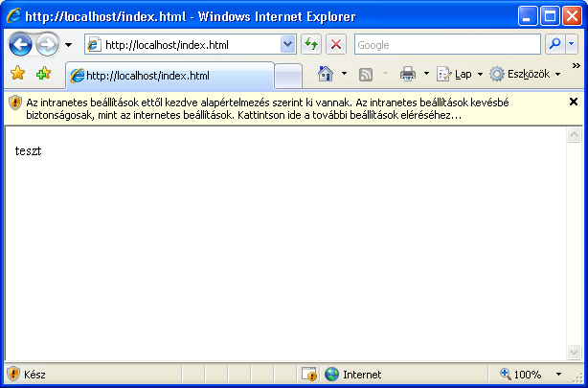
Task: Refresh the current page
Action: click(x=311, y=44)
